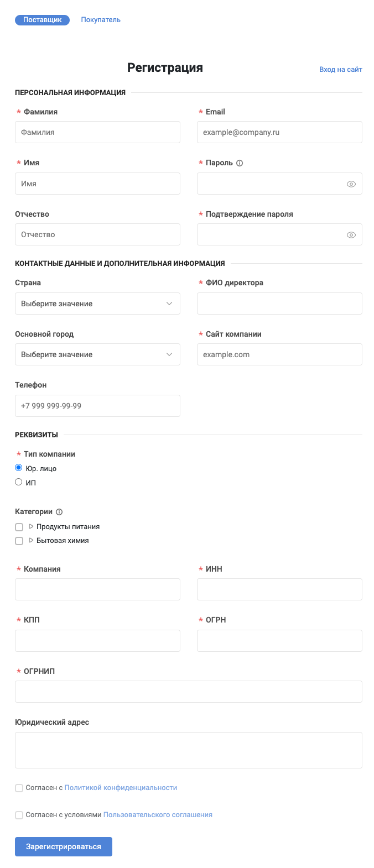Check the Продукты питания category box

click(19, 527)
